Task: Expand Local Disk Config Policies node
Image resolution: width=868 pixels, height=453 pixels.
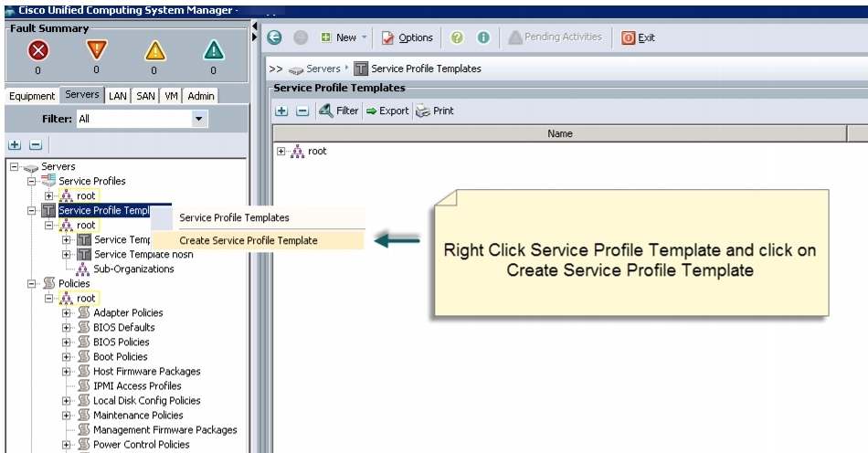Action: coord(67,400)
